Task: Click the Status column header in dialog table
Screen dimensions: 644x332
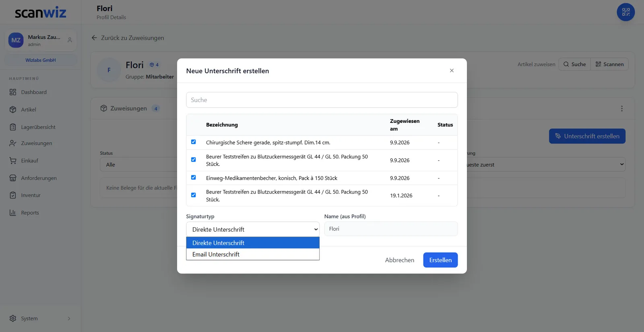Action: (x=445, y=125)
